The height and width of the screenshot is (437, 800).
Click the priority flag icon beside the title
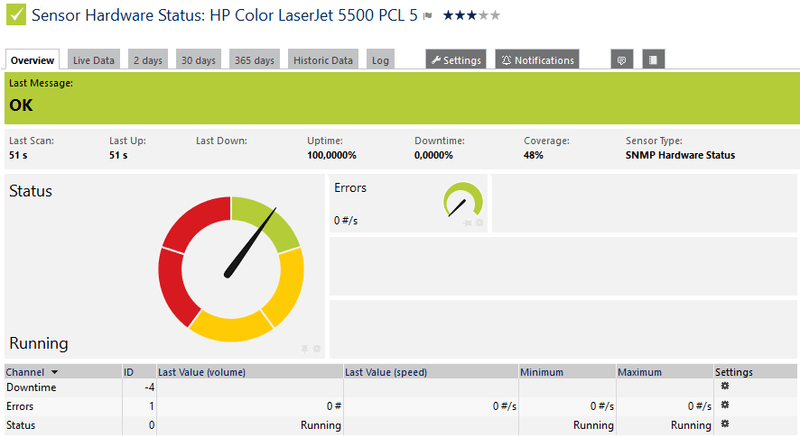[428, 16]
